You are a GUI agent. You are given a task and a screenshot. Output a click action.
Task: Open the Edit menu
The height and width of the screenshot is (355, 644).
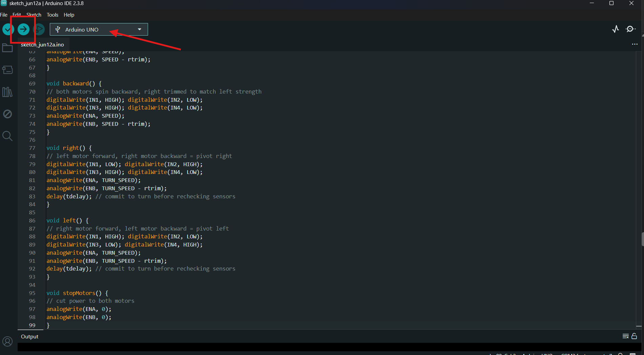point(17,15)
